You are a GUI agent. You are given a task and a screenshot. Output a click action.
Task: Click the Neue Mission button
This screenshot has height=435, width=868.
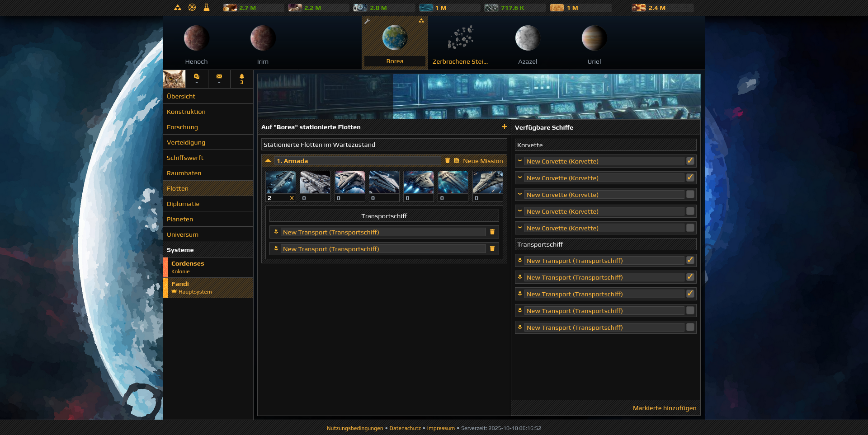coord(484,161)
